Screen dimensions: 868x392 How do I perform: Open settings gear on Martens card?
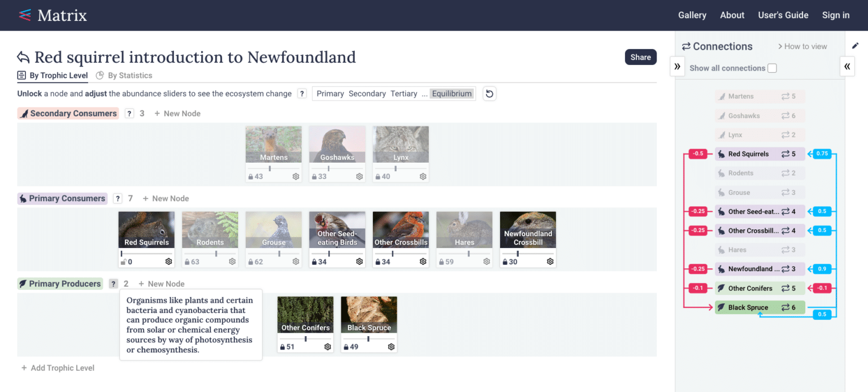pyautogui.click(x=296, y=177)
